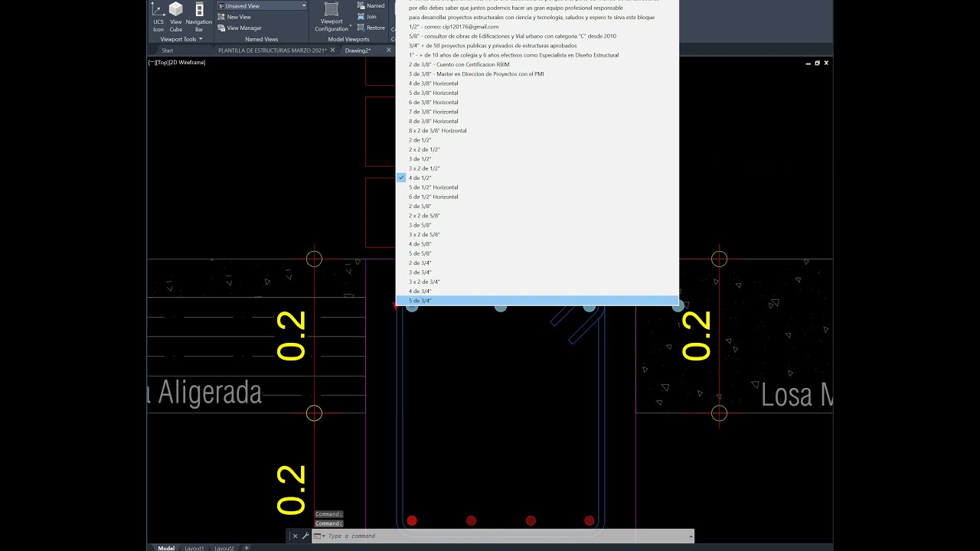Image resolution: width=980 pixels, height=551 pixels.
Task: Click the [-] viewport controls label
Action: (152, 63)
